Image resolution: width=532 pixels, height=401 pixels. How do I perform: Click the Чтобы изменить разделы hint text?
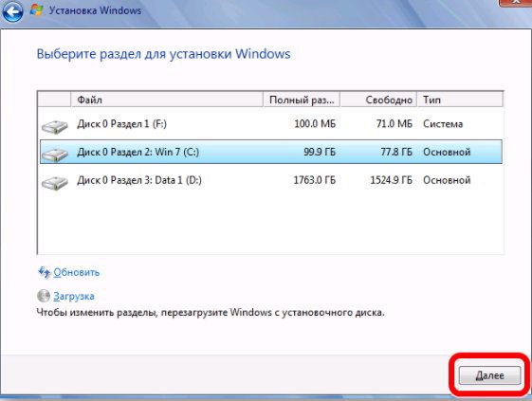pyautogui.click(x=211, y=312)
